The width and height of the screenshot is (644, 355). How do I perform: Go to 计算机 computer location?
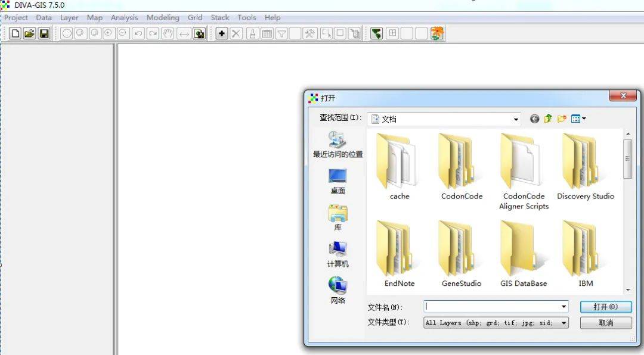point(338,254)
